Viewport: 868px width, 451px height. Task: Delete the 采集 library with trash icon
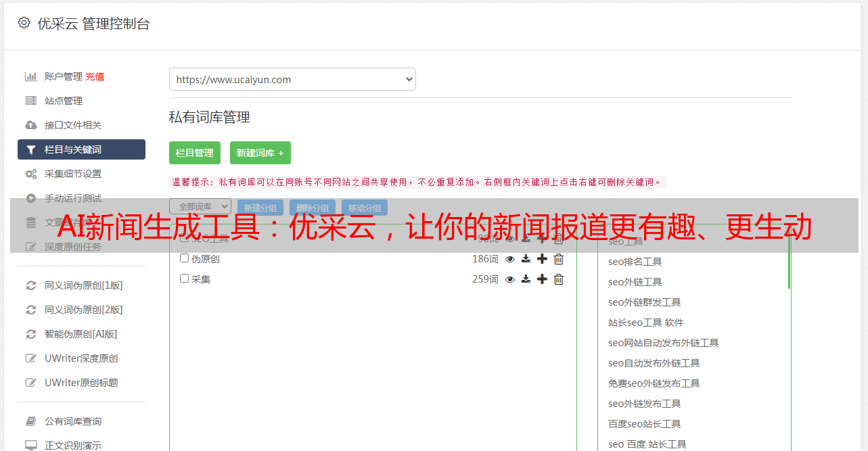pyautogui.click(x=559, y=279)
